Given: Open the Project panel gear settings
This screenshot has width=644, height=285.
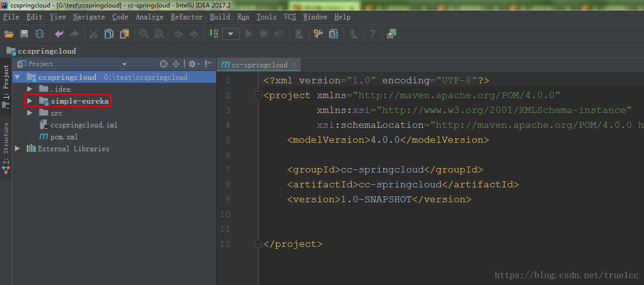Looking at the screenshot, I should click(194, 64).
